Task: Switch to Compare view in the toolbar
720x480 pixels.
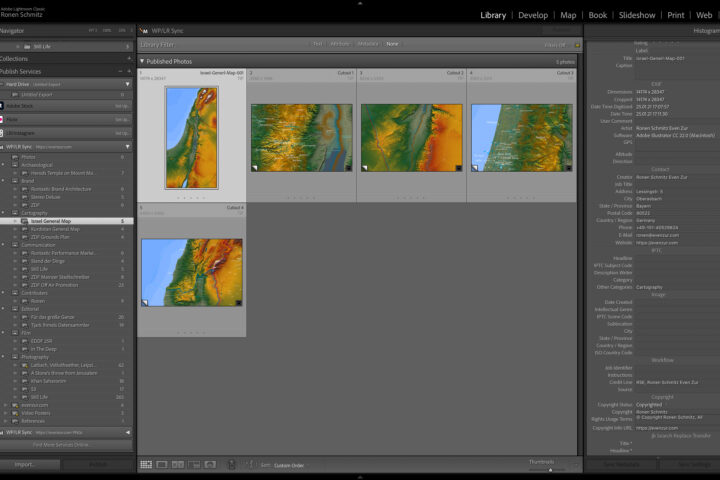Action: (x=178, y=465)
